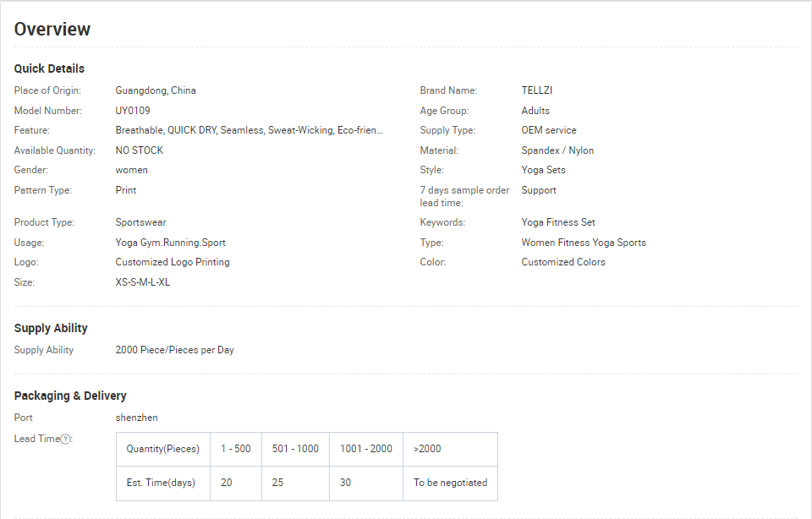Image resolution: width=812 pixels, height=519 pixels.
Task: Click the >2000 quantity cell
Action: click(427, 449)
